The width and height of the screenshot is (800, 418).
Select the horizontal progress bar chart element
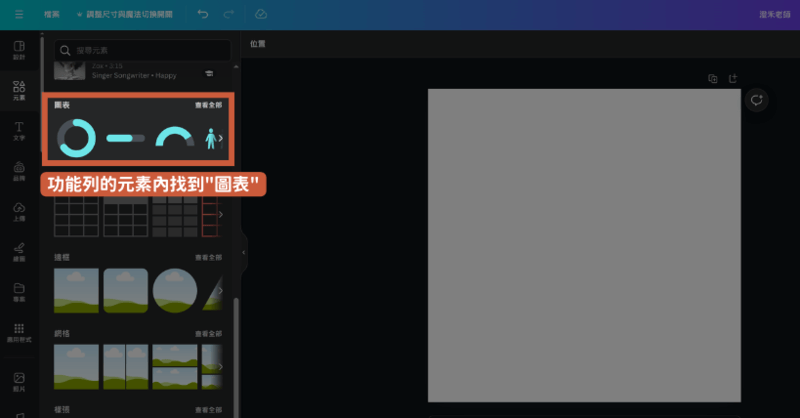pyautogui.click(x=126, y=138)
